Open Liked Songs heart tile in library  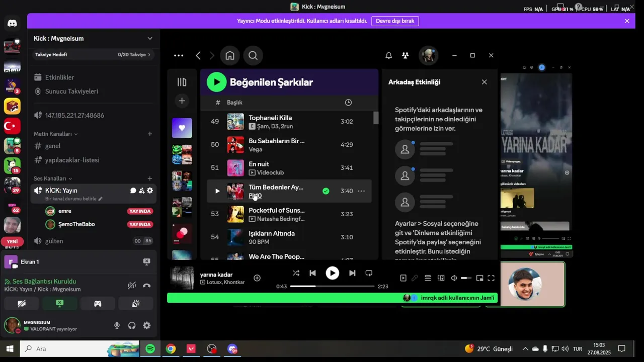(182, 128)
